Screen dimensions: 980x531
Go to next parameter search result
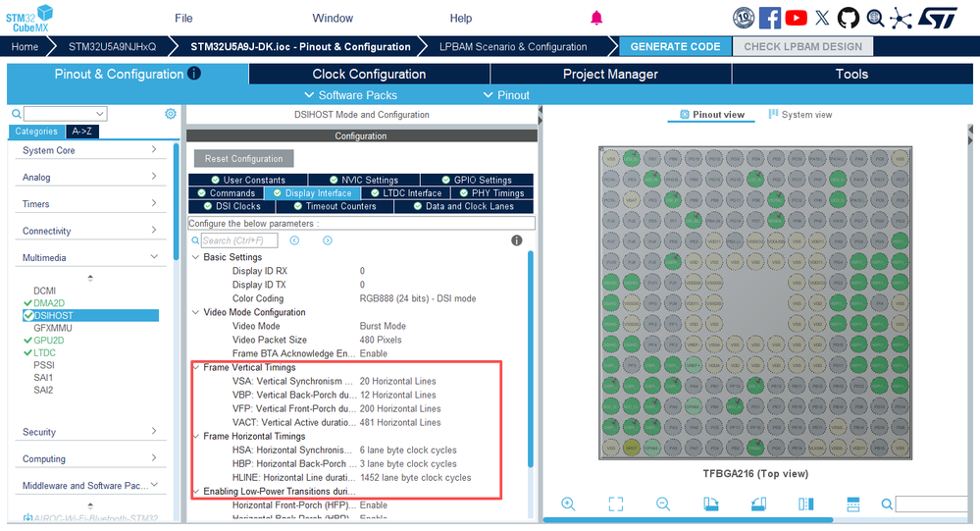(x=328, y=240)
